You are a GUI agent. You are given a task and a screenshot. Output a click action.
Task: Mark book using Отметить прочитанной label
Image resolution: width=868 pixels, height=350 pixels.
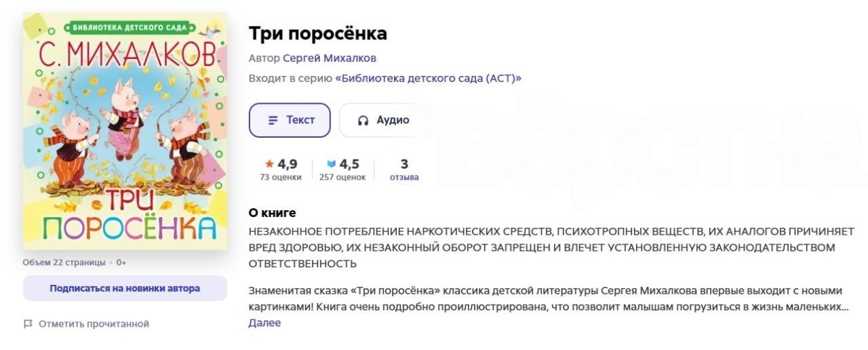click(x=94, y=324)
